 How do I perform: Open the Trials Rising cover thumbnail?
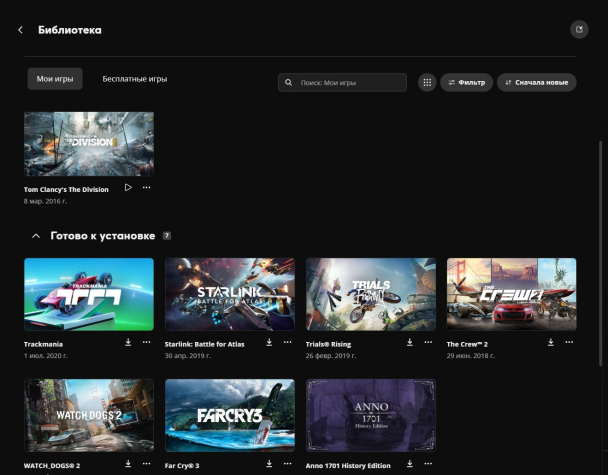click(x=371, y=294)
